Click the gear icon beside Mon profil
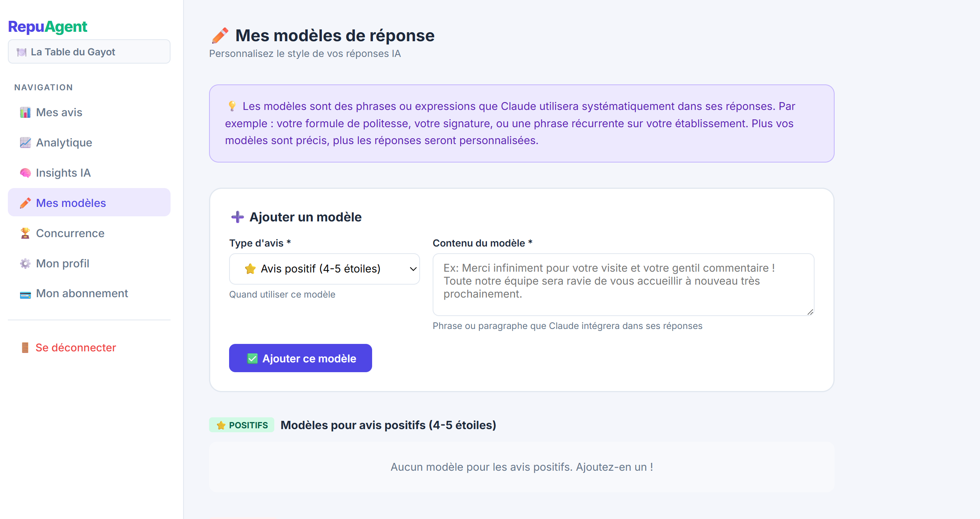Image resolution: width=980 pixels, height=519 pixels. pyautogui.click(x=25, y=263)
